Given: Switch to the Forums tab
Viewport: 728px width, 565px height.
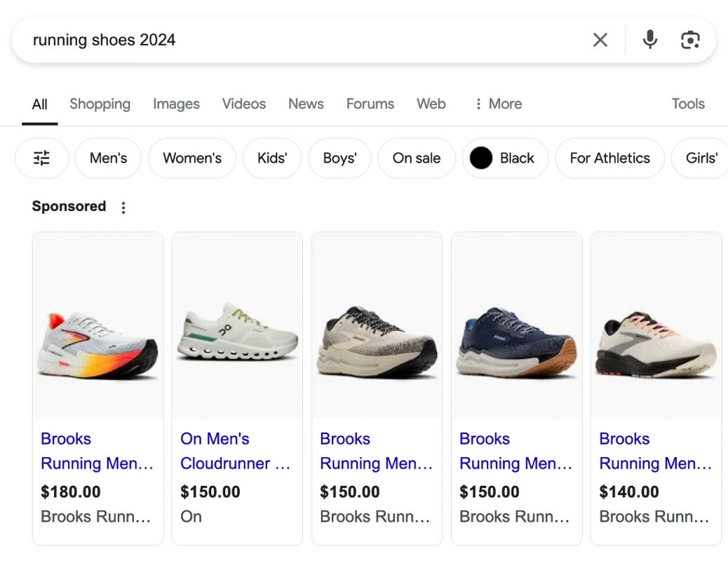Looking at the screenshot, I should 370,104.
